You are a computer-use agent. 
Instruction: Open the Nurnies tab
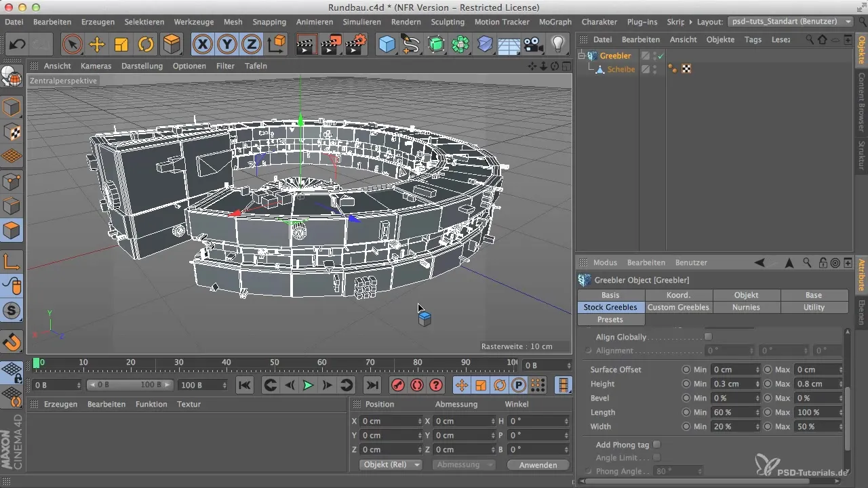click(746, 307)
